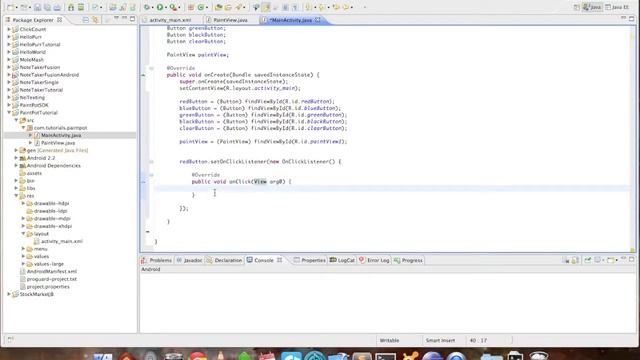Close the MainActivity.java editor tab
The width and height of the screenshot is (640, 360).
(x=318, y=20)
